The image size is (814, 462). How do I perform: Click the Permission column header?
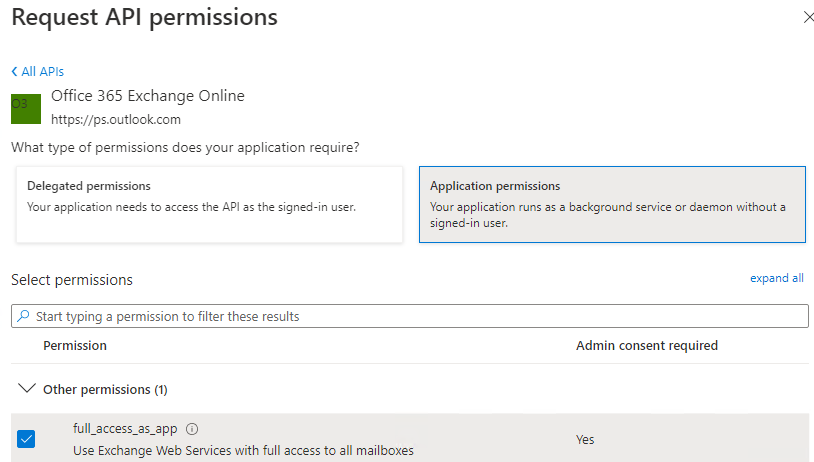75,346
